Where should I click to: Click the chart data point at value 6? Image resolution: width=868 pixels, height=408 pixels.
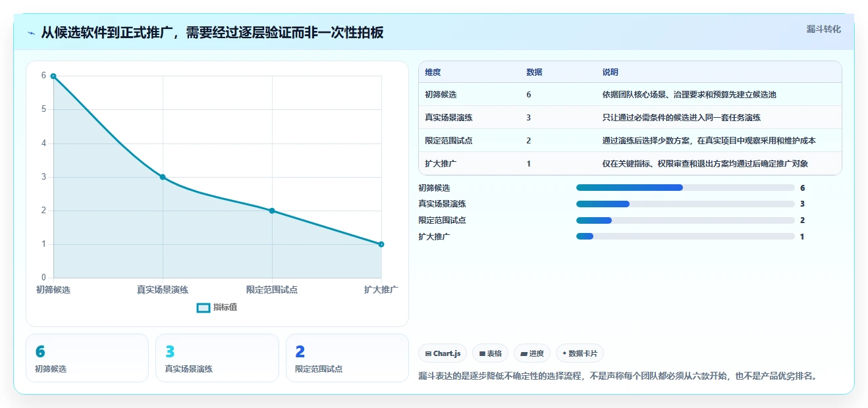tap(53, 76)
